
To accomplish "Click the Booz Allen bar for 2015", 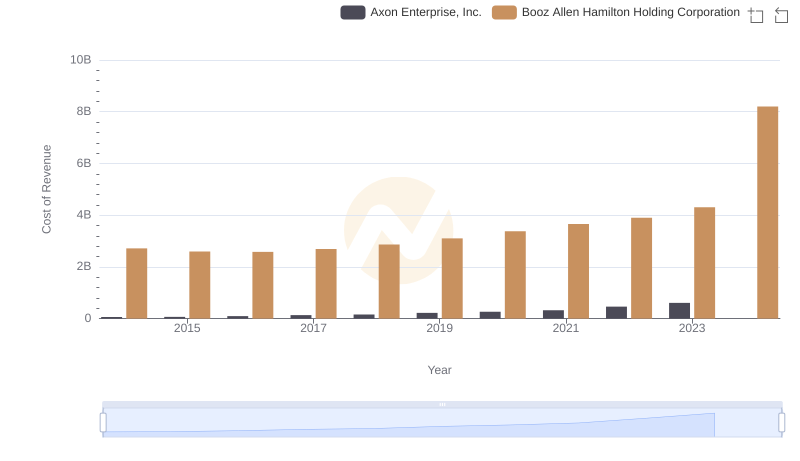I will pyautogui.click(x=199, y=285).
